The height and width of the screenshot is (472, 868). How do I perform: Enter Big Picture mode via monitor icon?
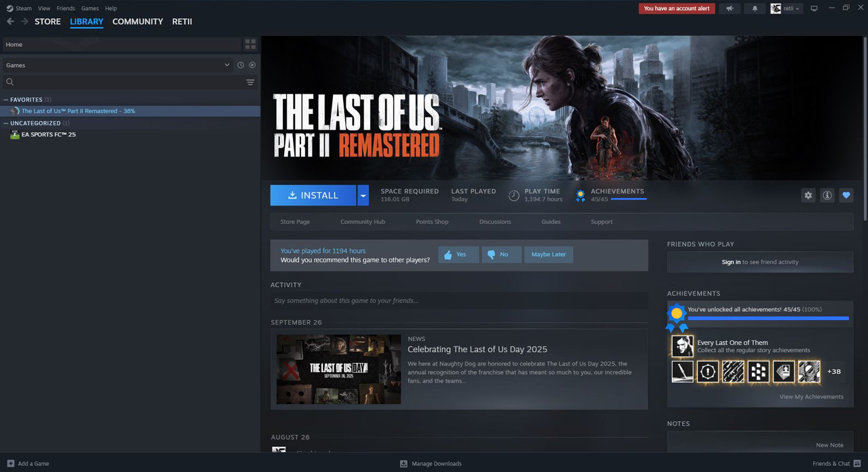[814, 8]
